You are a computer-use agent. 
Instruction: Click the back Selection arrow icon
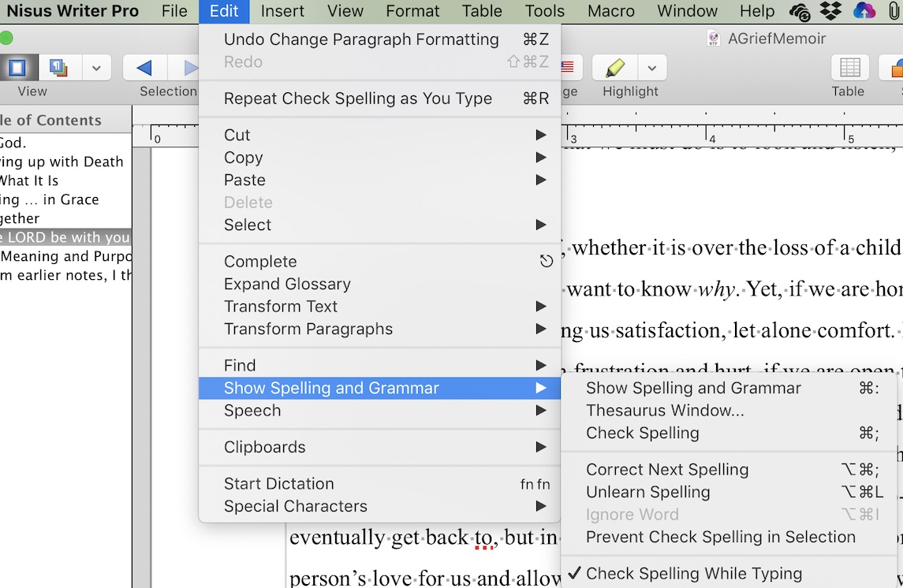click(144, 68)
